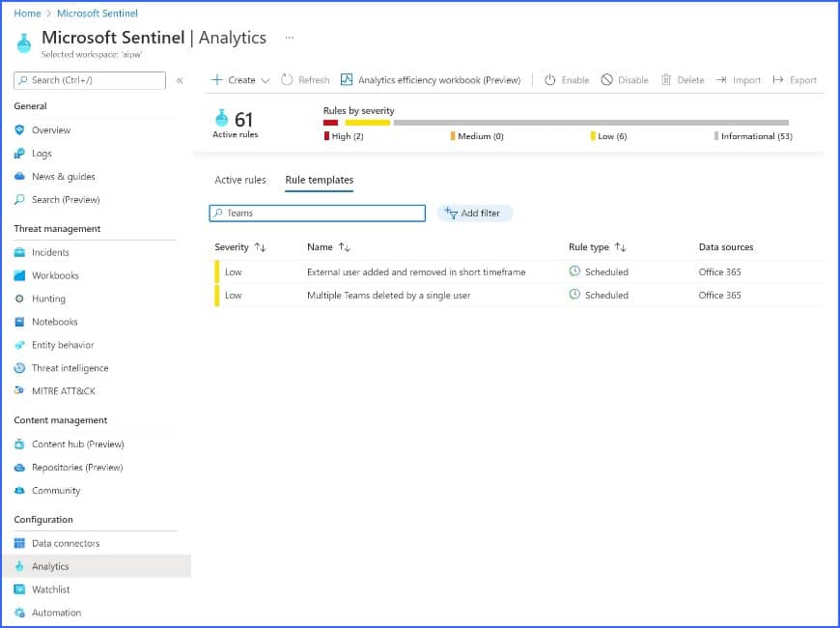Screen dimensions: 840x628
Task: Click the Low (6) severity legend
Action: 608,136
